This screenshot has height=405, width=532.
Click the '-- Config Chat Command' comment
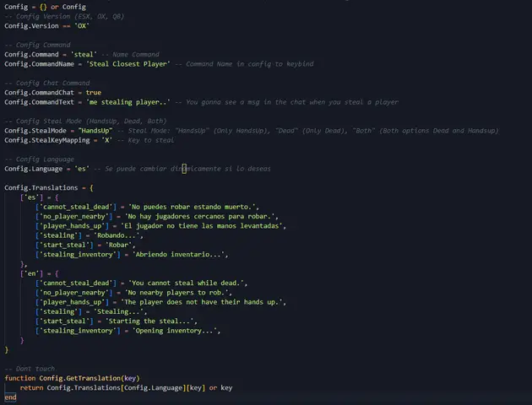[46, 83]
